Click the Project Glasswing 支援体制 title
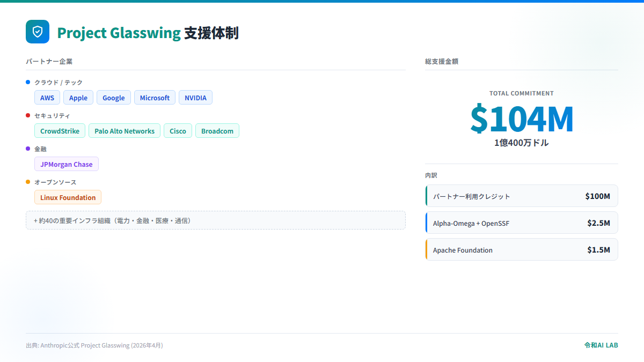 [148, 33]
